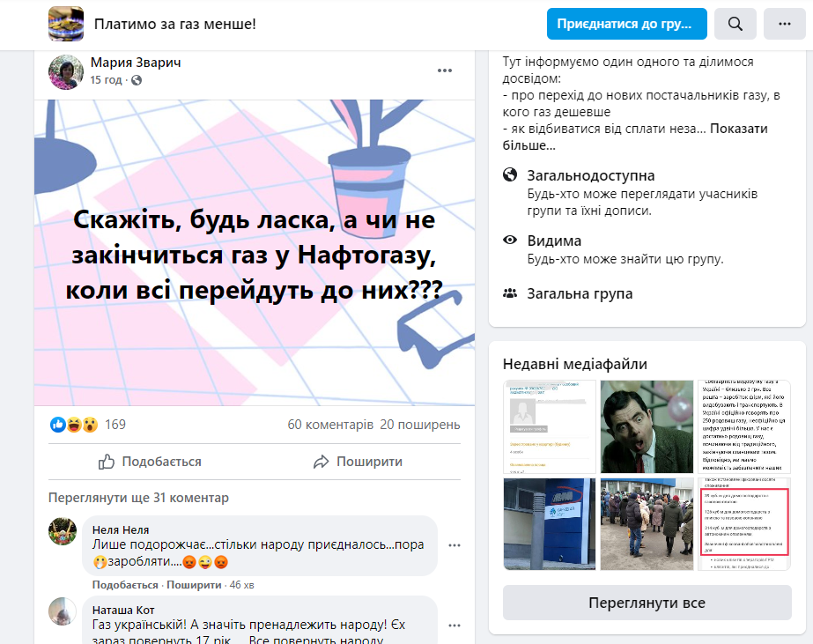Open the group search magnifier icon
813x644 pixels.
coord(735,24)
